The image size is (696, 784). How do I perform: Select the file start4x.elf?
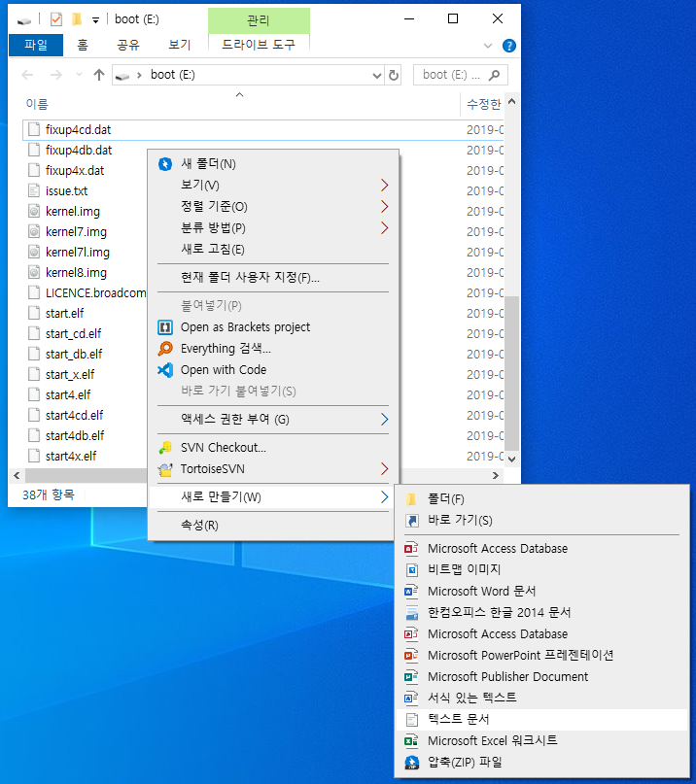coord(71,457)
